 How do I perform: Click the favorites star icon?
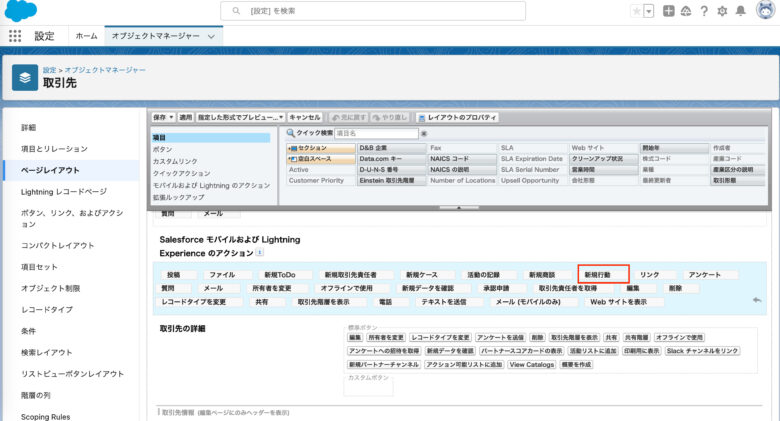point(636,11)
